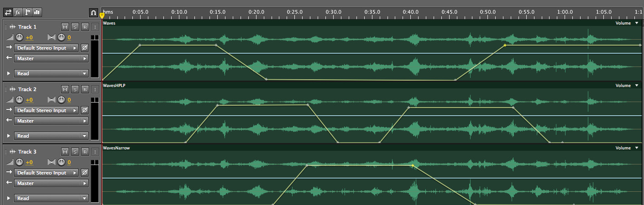Viewport: 644px width, 205px height.
Task: Open Track 1 Read automation mode dropdown
Action: tap(51, 73)
